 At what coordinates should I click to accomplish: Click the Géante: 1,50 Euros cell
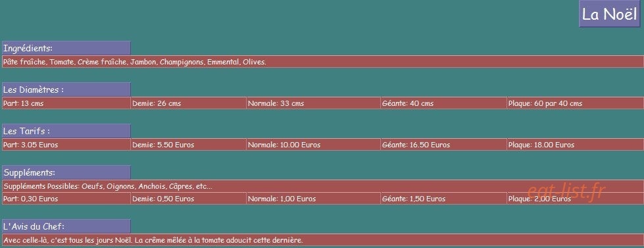(444, 199)
